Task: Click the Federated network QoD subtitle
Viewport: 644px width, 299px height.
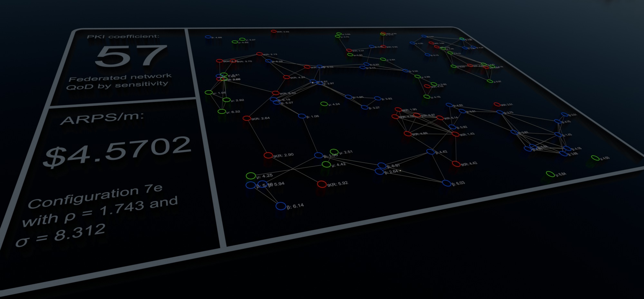Action: (x=118, y=82)
